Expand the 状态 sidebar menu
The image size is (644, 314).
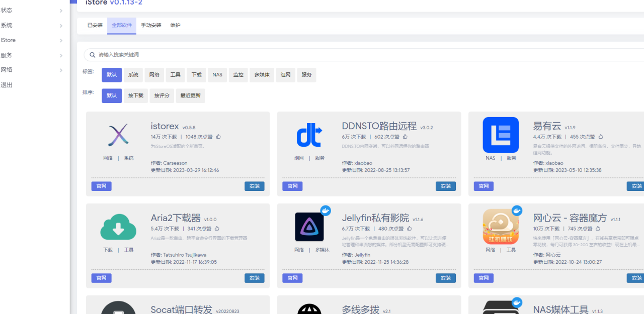point(33,11)
